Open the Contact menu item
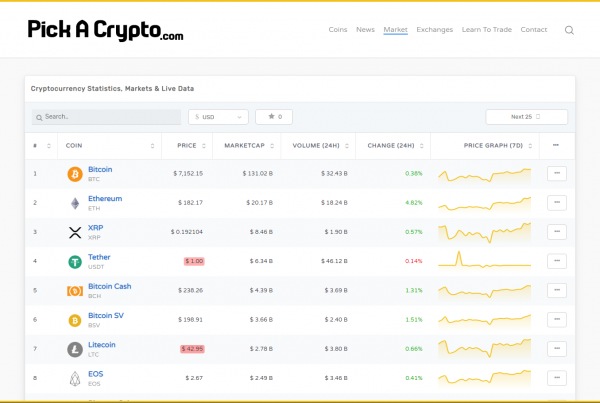 pos(534,29)
